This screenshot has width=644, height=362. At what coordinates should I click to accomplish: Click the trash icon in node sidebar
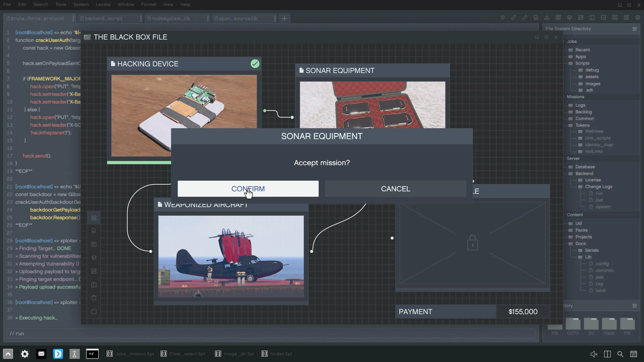[x=94, y=298]
